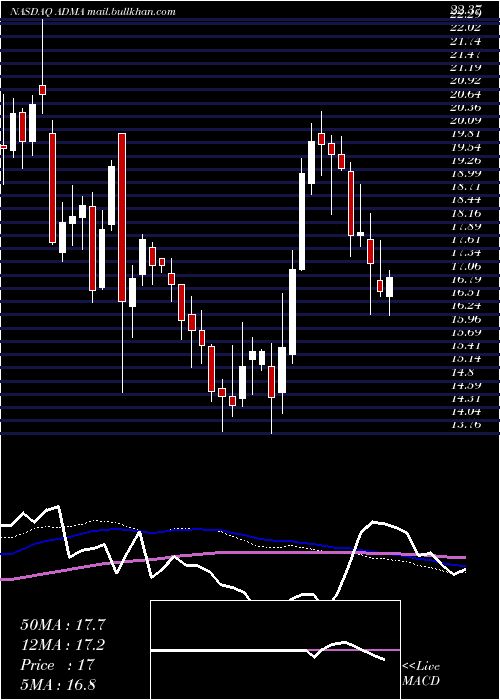The width and height of the screenshot is (500, 700).
Task: Click the 17.34 price axis label
Action: point(466,253)
